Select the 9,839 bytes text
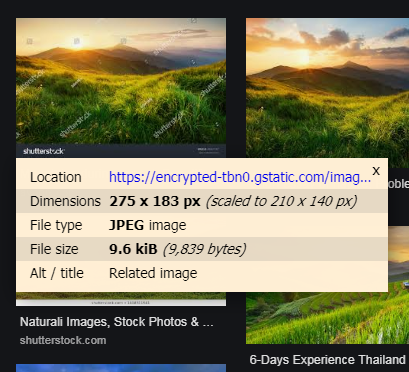Screen dimensions: 409x372 204,249
